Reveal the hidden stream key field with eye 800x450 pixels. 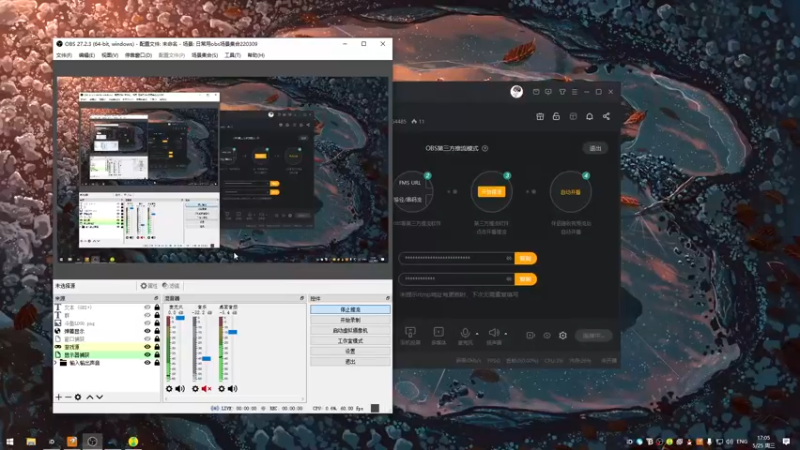(x=509, y=279)
